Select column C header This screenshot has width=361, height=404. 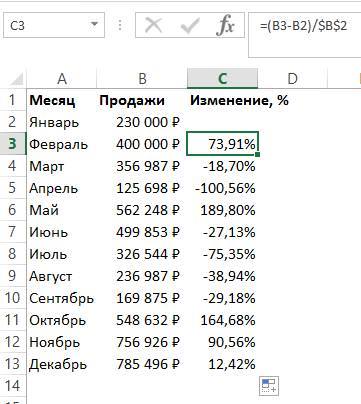click(x=223, y=79)
